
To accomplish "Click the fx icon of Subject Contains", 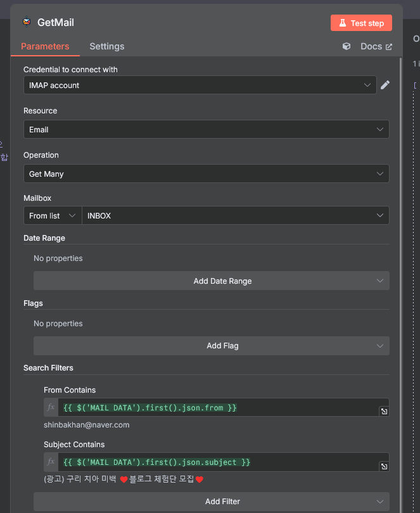I will click(x=51, y=462).
